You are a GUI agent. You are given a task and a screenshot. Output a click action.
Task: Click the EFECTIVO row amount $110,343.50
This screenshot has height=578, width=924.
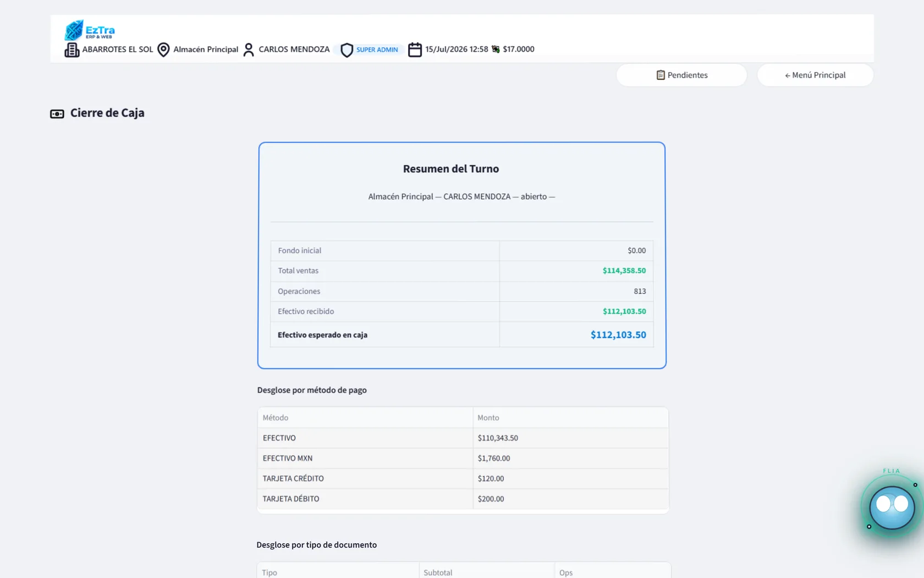coord(498,438)
